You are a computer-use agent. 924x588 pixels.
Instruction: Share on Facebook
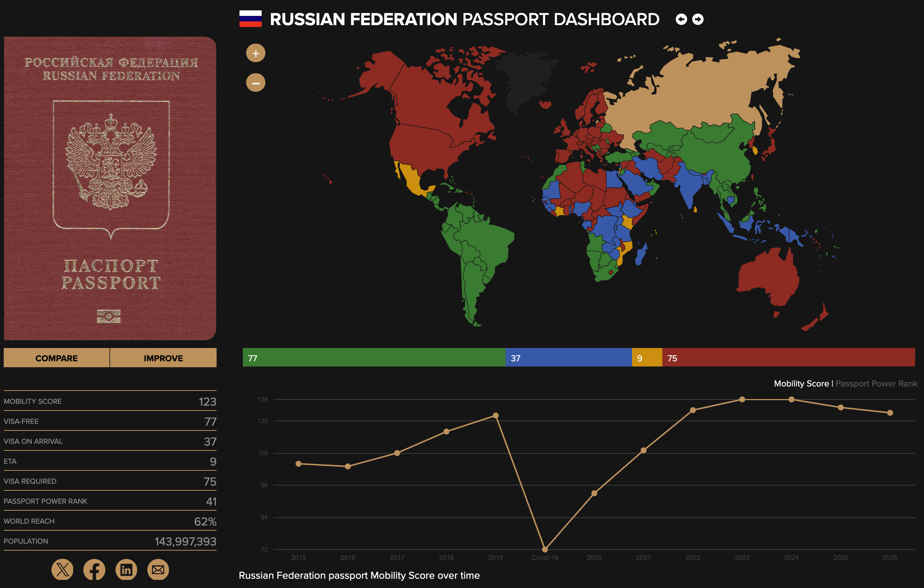coord(94,569)
